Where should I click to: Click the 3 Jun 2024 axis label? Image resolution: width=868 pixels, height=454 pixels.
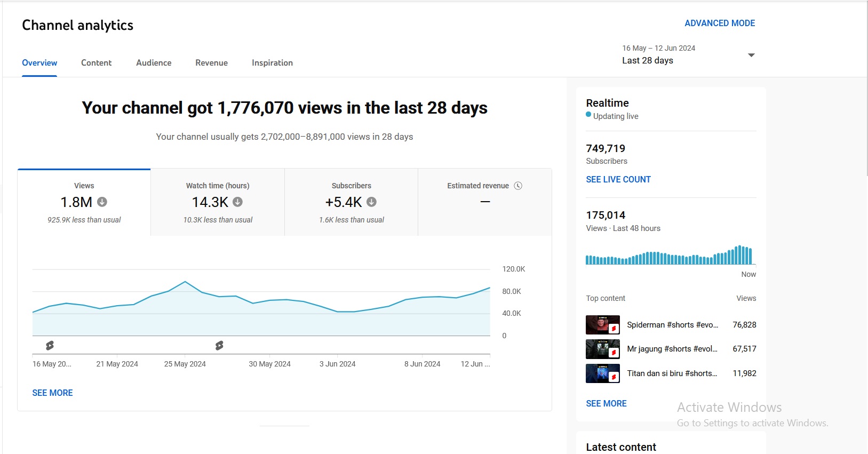coord(337,364)
